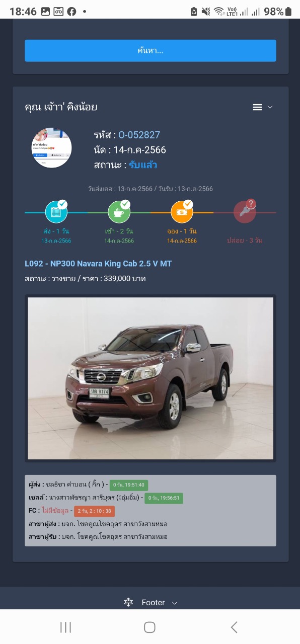300x644 pixels.
Task: Tap the blue calendar step icon
Action: 56,212
